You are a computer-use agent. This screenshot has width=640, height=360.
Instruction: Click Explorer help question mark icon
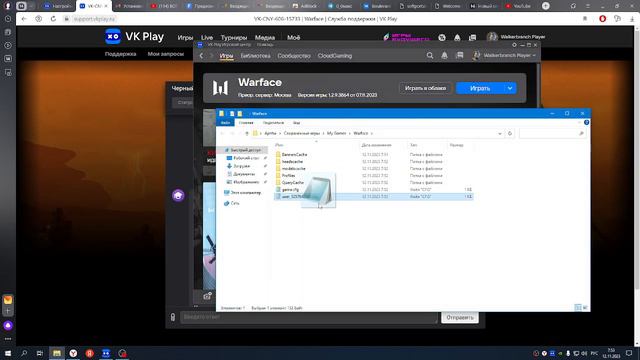(x=586, y=122)
